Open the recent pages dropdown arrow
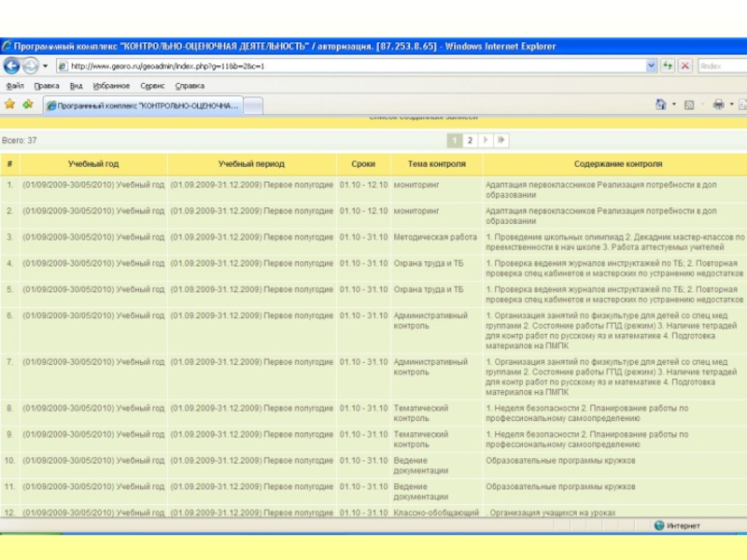 coord(45,65)
